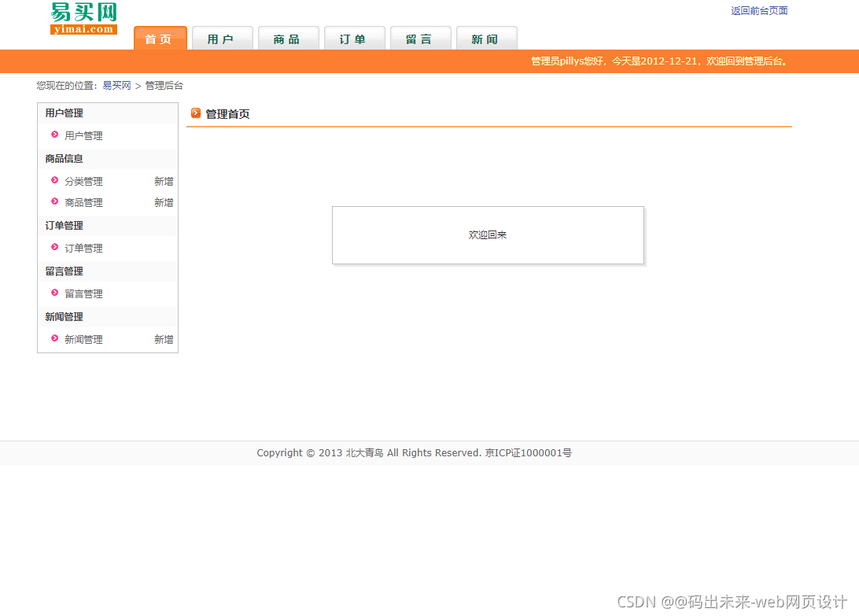This screenshot has width=859, height=616.
Task: Click the 管理首页 page title
Action: point(227,114)
